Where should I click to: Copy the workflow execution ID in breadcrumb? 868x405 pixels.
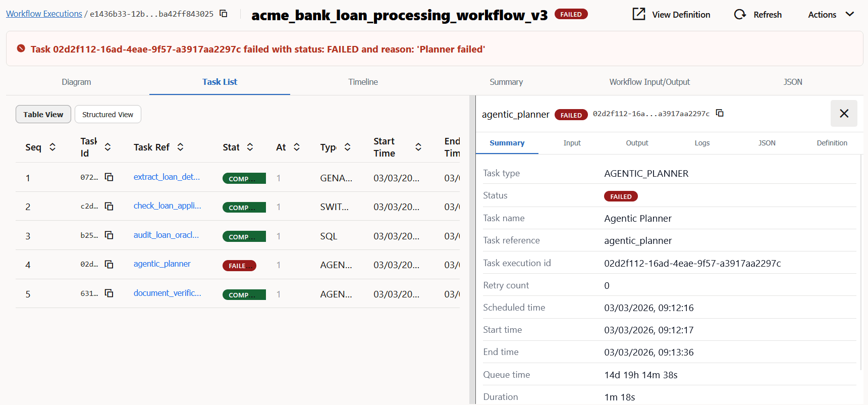[223, 14]
